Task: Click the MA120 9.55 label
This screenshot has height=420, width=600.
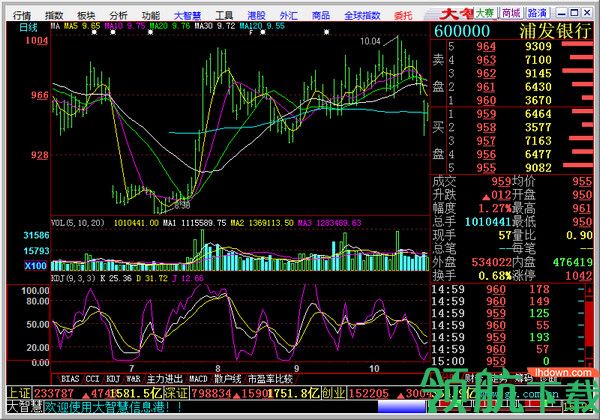Action: [262, 26]
